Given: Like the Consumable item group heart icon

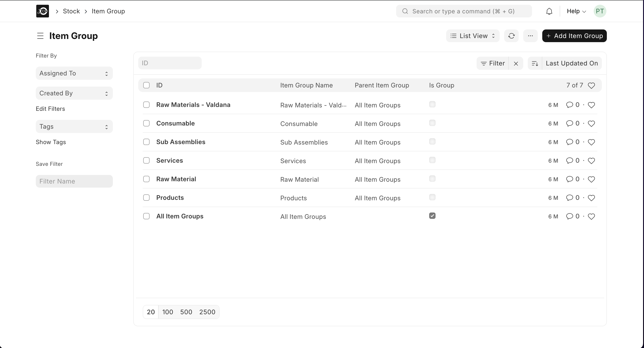Looking at the screenshot, I should pyautogui.click(x=591, y=123).
